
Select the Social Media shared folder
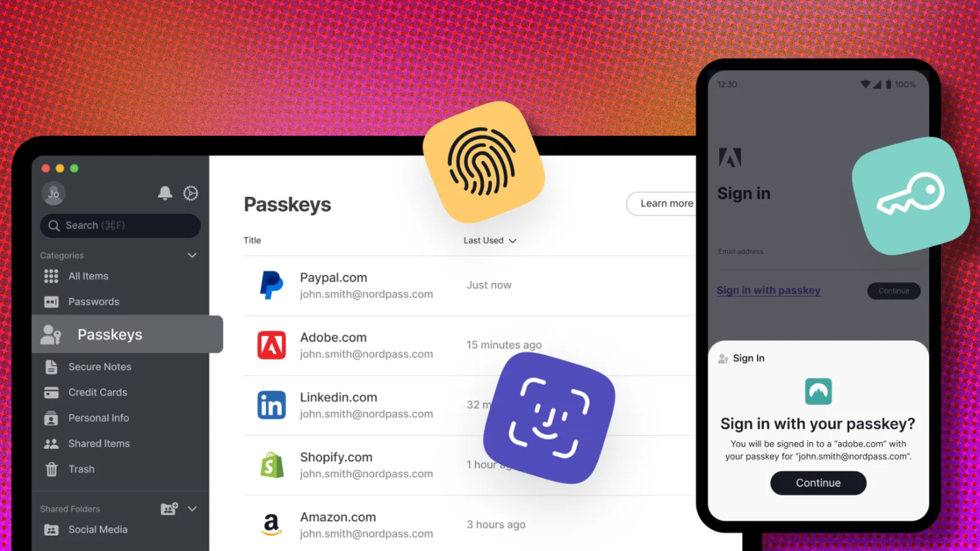tap(97, 530)
